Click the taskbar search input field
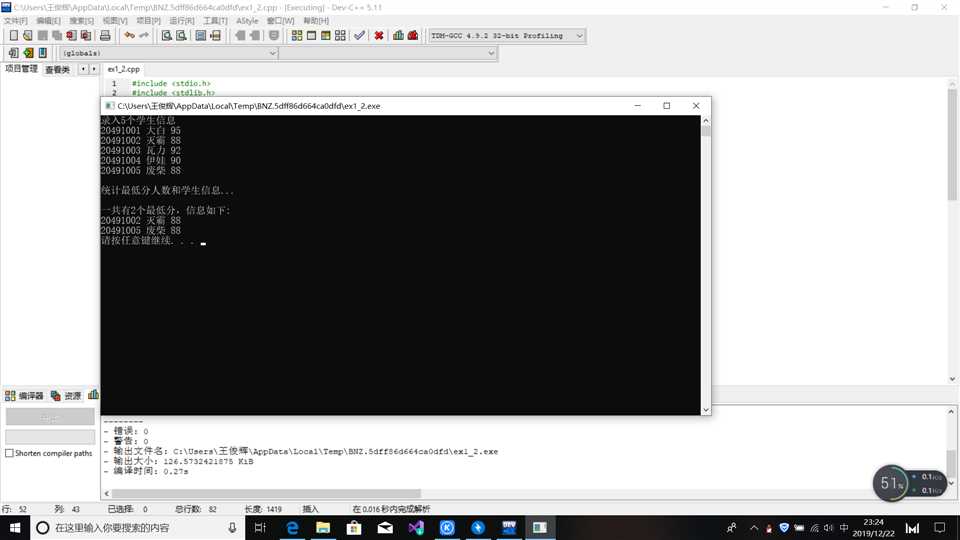 click(x=138, y=528)
